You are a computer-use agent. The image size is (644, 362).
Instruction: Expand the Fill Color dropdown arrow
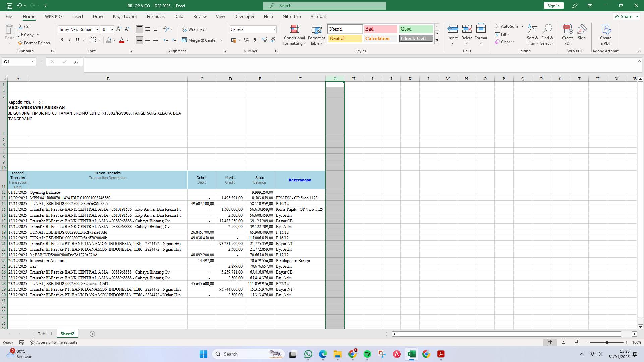coord(115,40)
